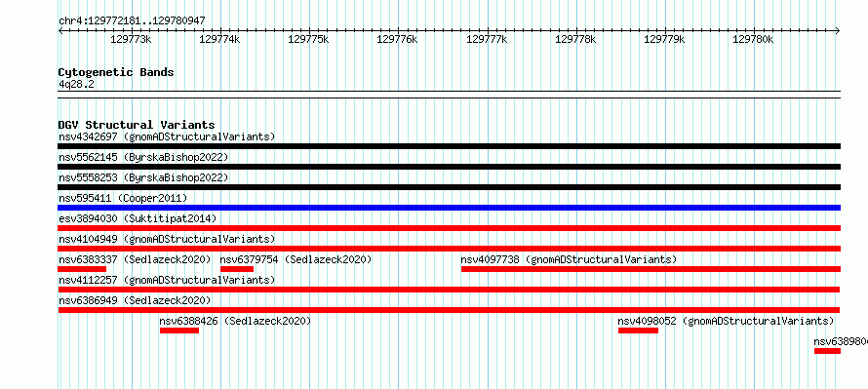Select the red bar under esv3894030

(449, 228)
